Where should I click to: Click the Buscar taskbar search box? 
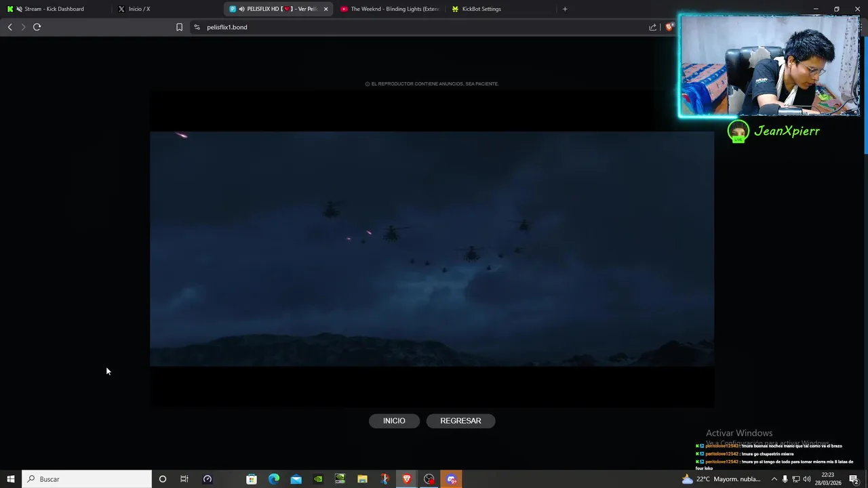point(87,479)
